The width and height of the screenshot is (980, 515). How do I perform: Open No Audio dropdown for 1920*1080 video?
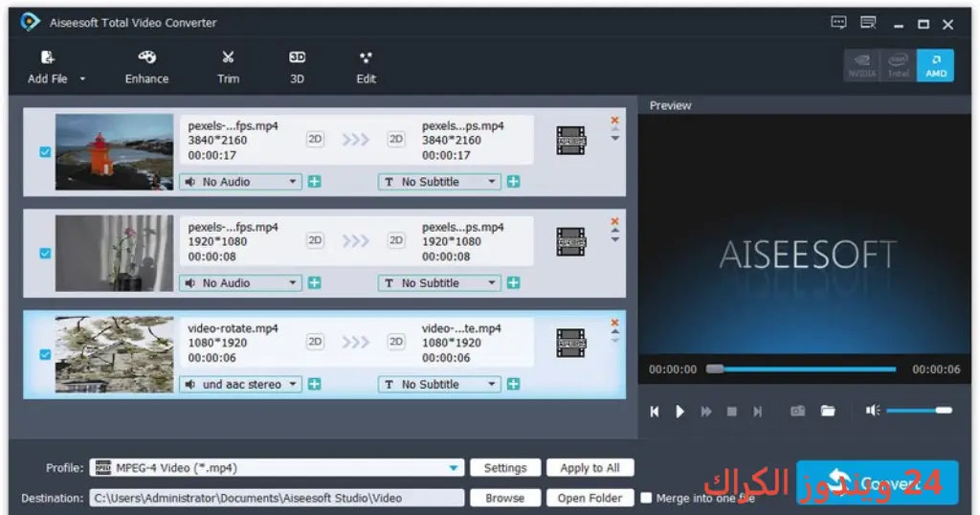click(x=240, y=283)
